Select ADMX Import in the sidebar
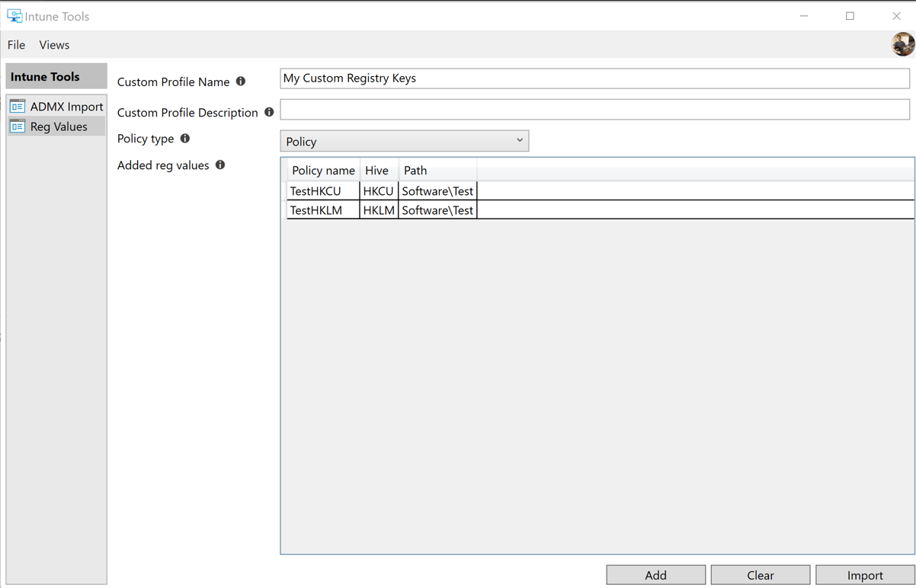916x588 pixels. click(57, 107)
